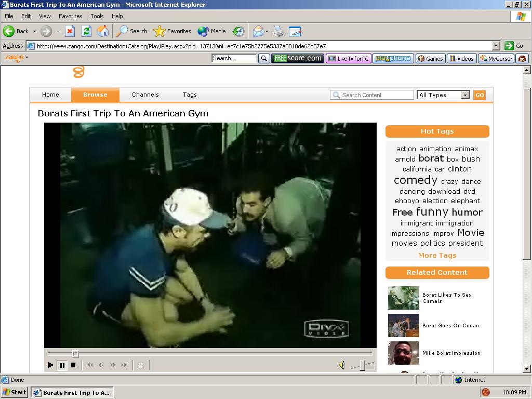The height and width of the screenshot is (399, 532).
Task: Go back with the Back arrow button
Action: click(x=16, y=31)
